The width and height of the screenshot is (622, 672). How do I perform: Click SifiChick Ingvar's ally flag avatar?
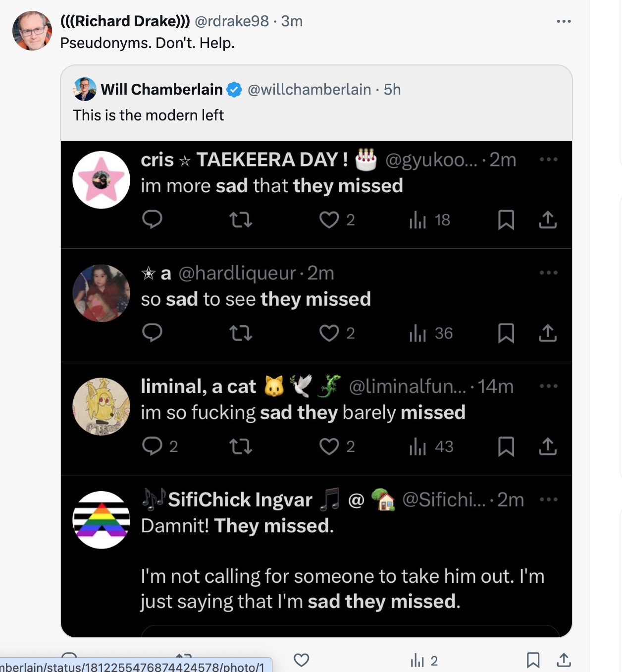point(102,520)
